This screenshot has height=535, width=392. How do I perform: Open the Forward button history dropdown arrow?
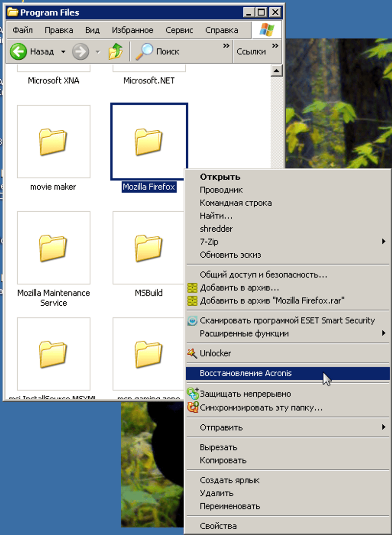click(98, 52)
